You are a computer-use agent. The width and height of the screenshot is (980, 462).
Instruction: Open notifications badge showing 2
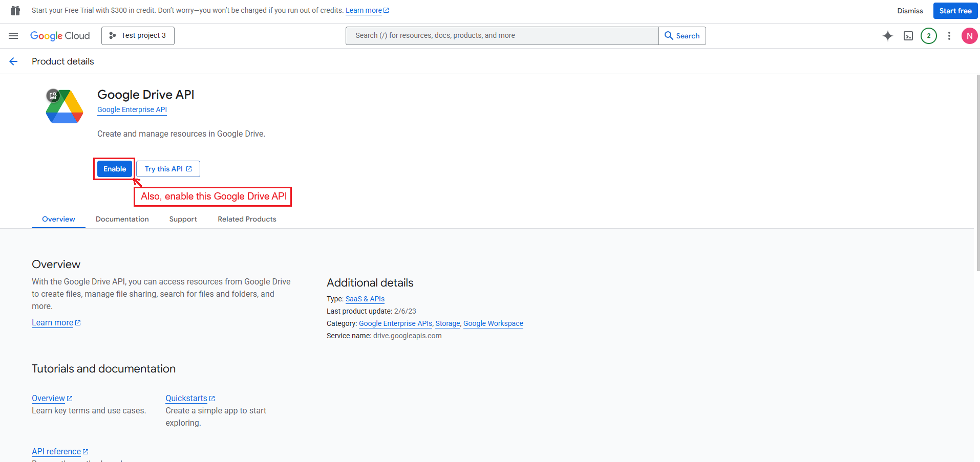pyautogui.click(x=928, y=36)
